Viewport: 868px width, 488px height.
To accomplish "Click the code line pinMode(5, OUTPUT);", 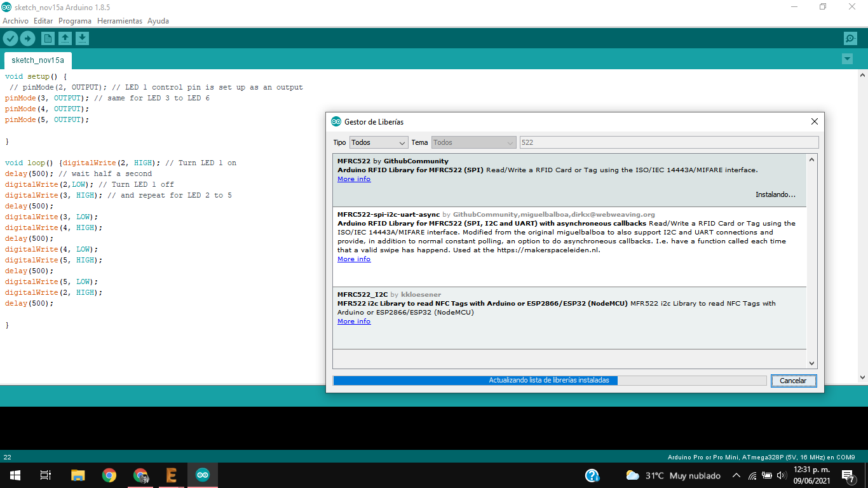I will coord(47,119).
